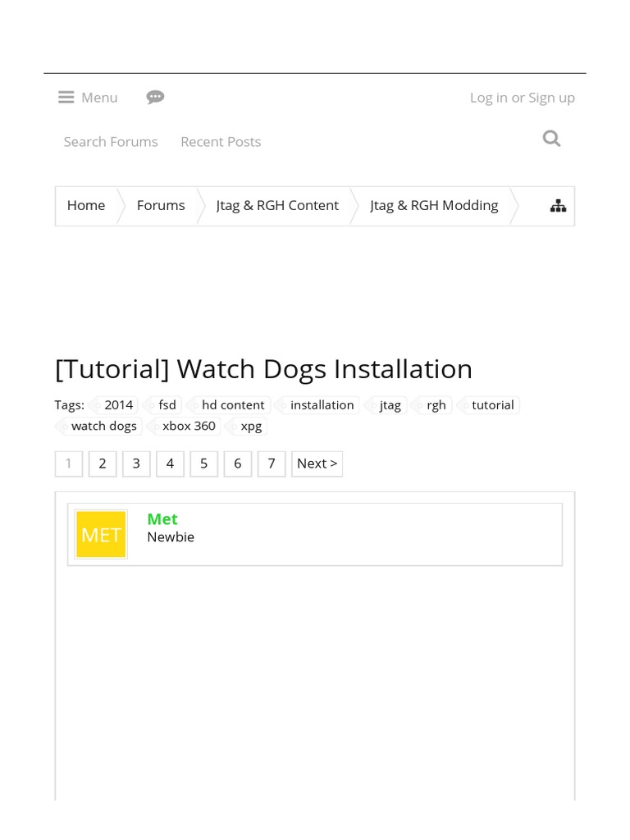630x840 pixels.
Task: Click current page 1 button
Action: tap(69, 464)
